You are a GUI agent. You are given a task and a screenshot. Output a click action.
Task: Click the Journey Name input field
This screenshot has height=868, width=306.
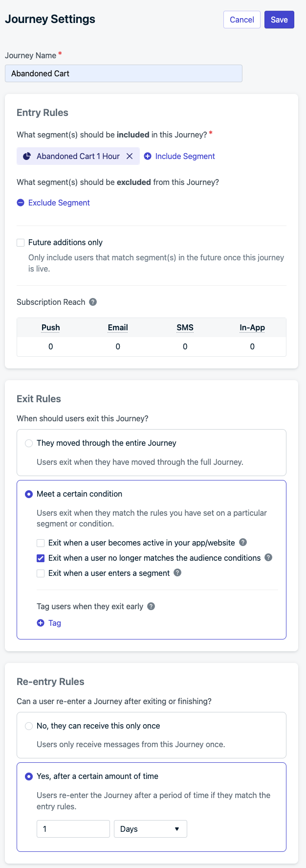[124, 73]
